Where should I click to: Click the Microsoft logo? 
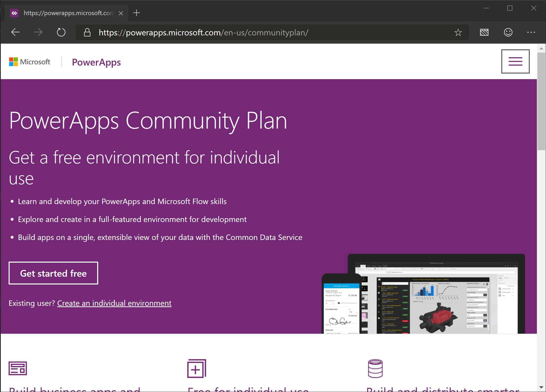click(29, 62)
